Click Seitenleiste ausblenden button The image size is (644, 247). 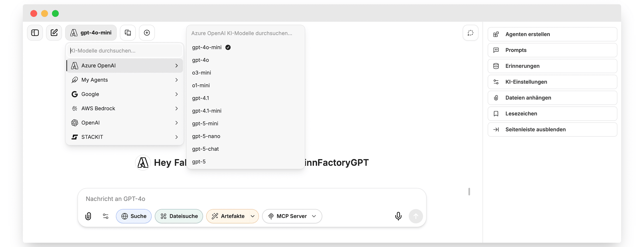(x=552, y=130)
